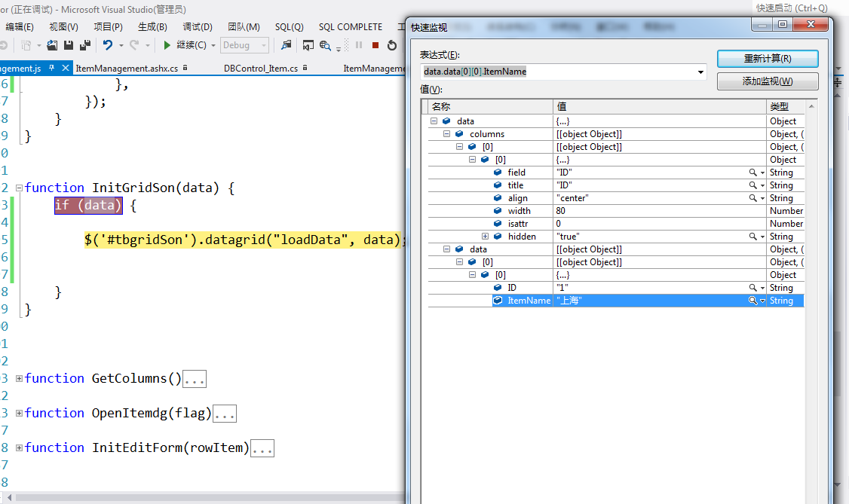Expand the GetColumns function
Viewport: 849px width, 504px height.
click(x=19, y=378)
